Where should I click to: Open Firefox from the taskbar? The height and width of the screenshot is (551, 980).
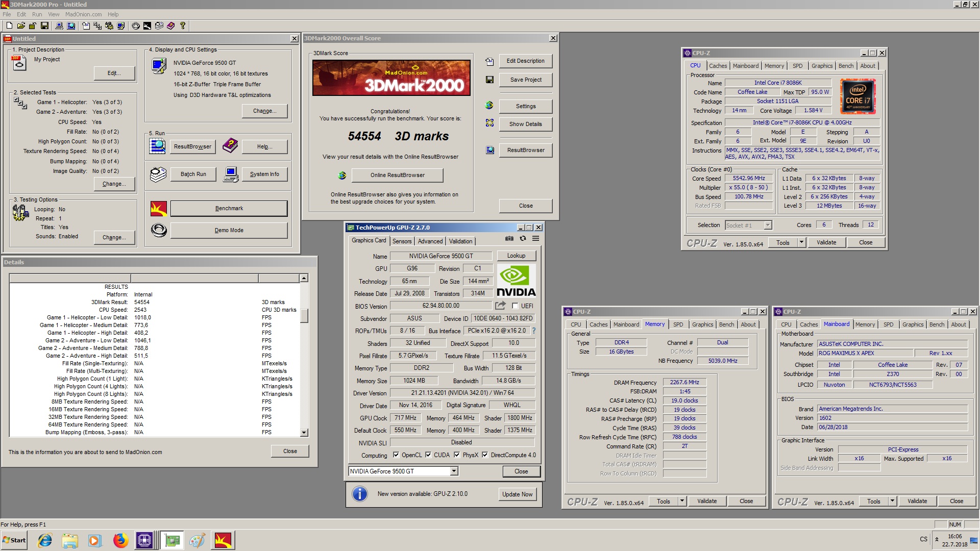[120, 540]
